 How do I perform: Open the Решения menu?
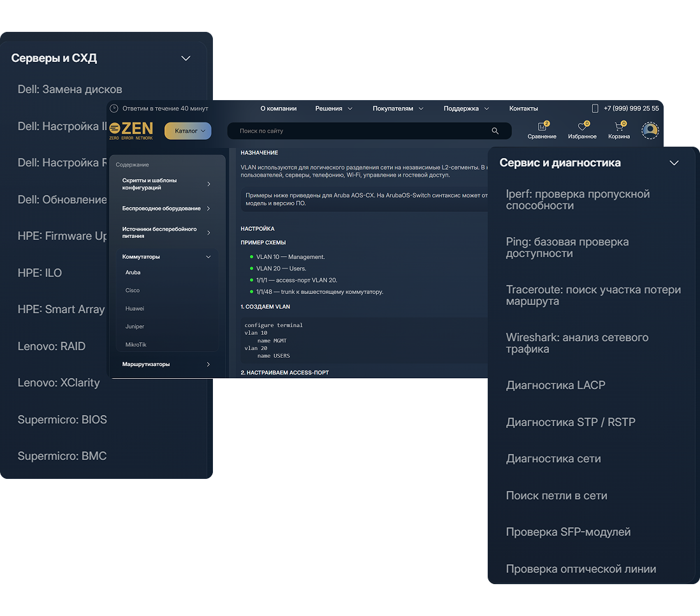(333, 108)
